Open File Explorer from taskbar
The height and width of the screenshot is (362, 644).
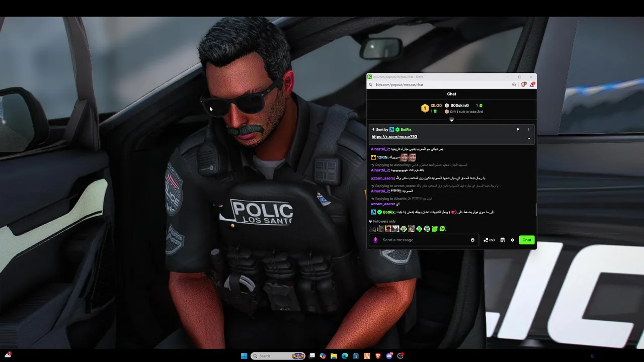click(334, 356)
